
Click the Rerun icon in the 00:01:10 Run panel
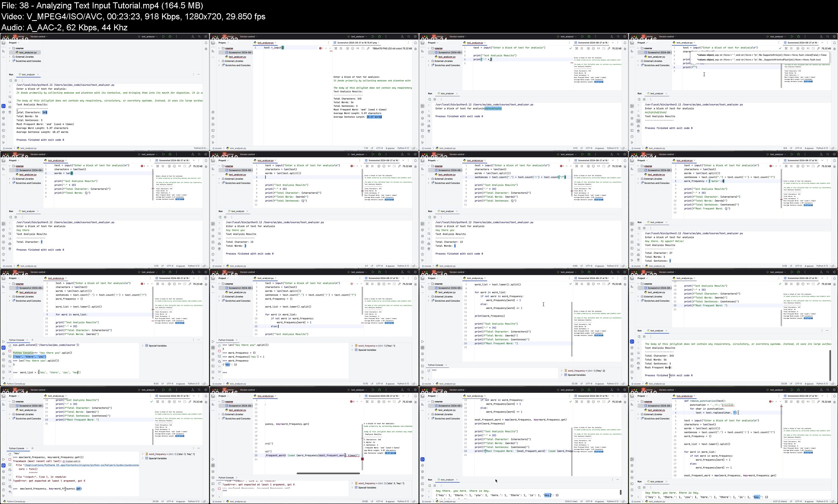click(10, 81)
